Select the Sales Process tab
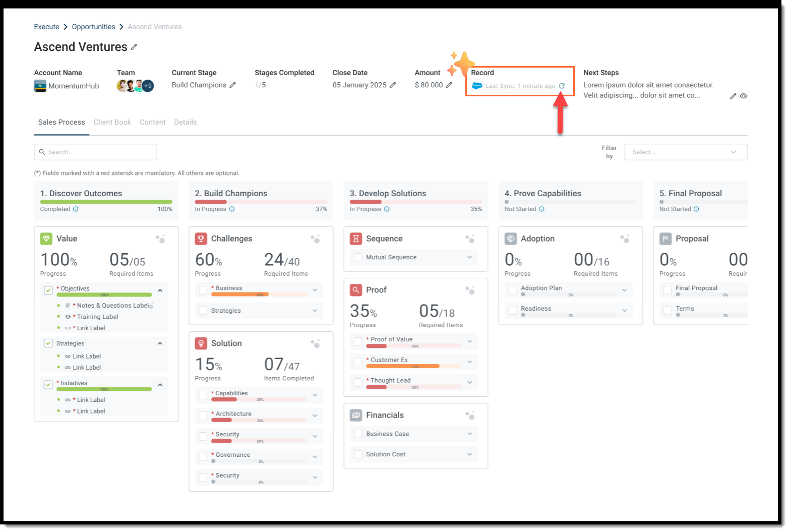The image size is (789, 532). pos(62,122)
